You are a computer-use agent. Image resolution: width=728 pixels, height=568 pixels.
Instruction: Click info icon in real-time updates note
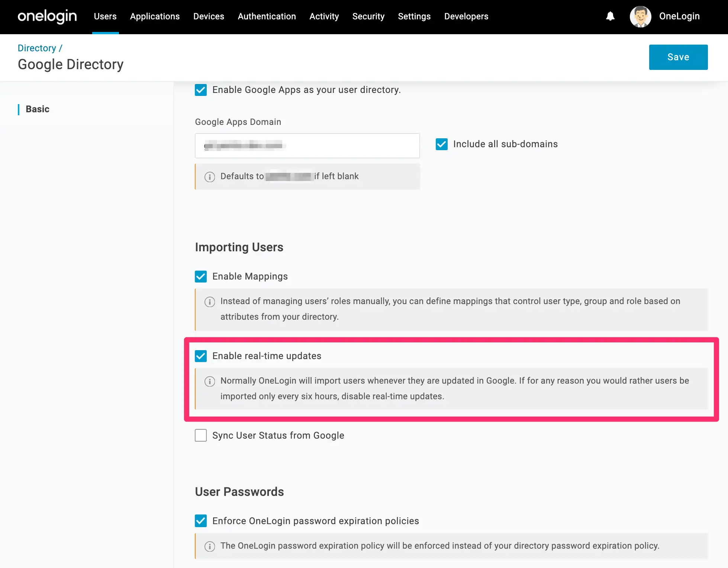[x=210, y=381]
